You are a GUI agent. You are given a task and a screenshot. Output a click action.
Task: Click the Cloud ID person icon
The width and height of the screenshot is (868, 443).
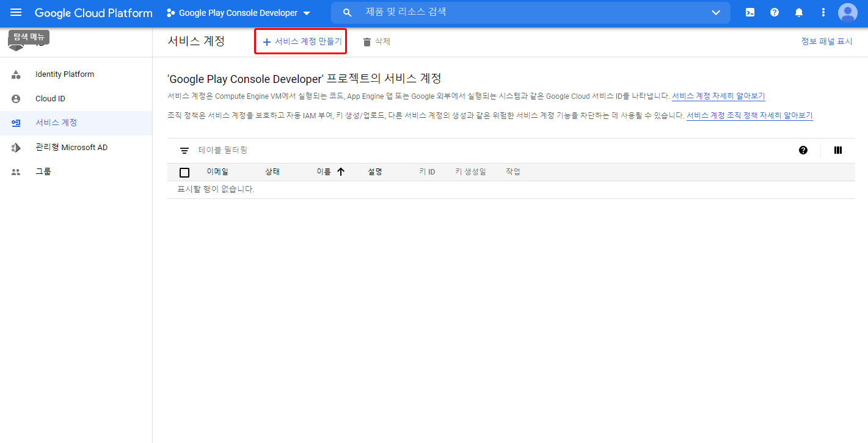pos(16,99)
